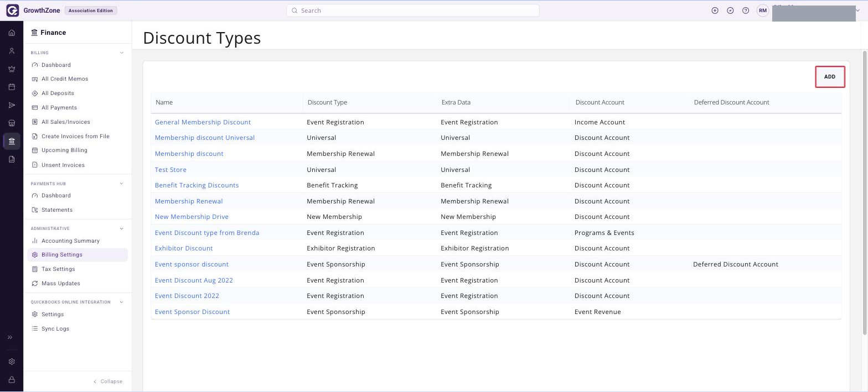Open New Membership Drive link

(192, 217)
